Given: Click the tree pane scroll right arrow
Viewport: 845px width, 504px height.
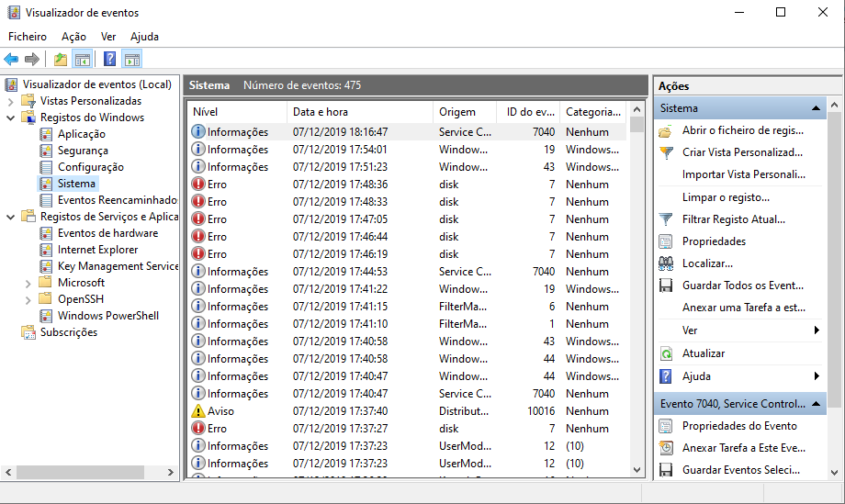Looking at the screenshot, I should point(170,472).
